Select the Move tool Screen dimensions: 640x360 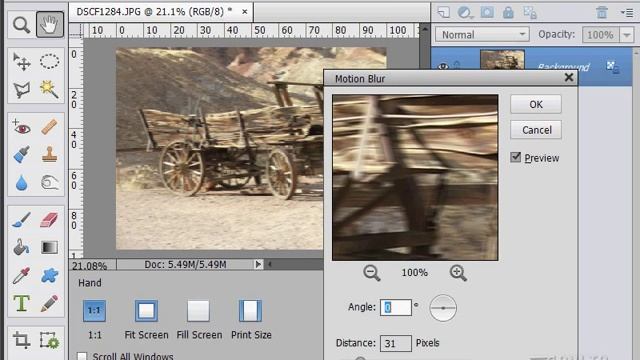21,62
